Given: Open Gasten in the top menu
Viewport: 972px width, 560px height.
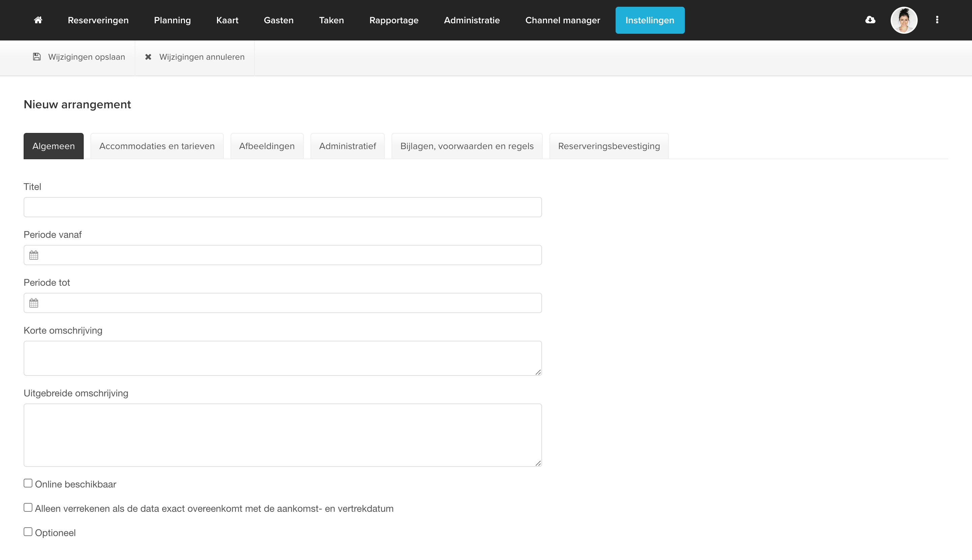Looking at the screenshot, I should tap(278, 20).
